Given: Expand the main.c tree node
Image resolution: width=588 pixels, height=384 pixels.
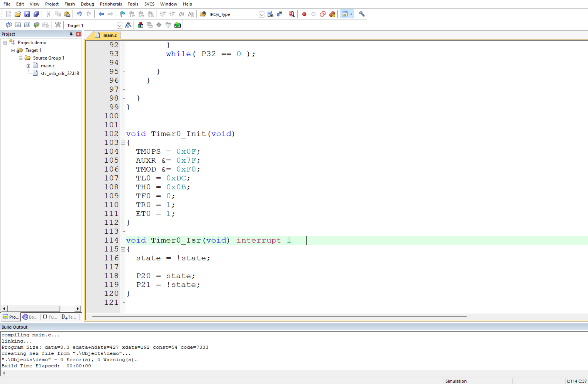Looking at the screenshot, I should 28,66.
